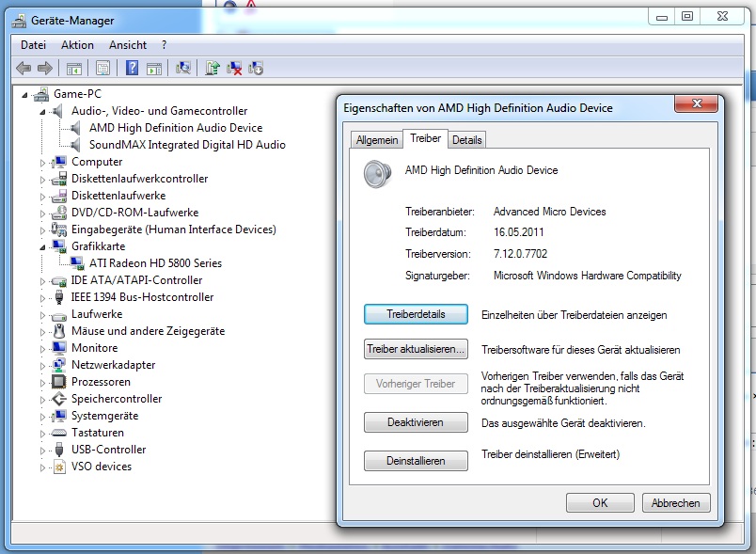The height and width of the screenshot is (554, 756).
Task: Toggle the action pane toolbar icon
Action: [x=154, y=69]
